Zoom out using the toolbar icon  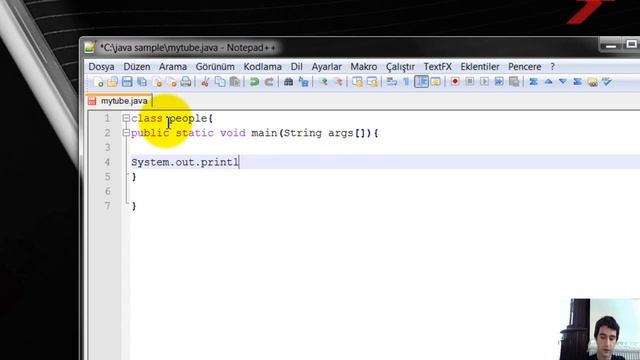[x=338, y=82]
